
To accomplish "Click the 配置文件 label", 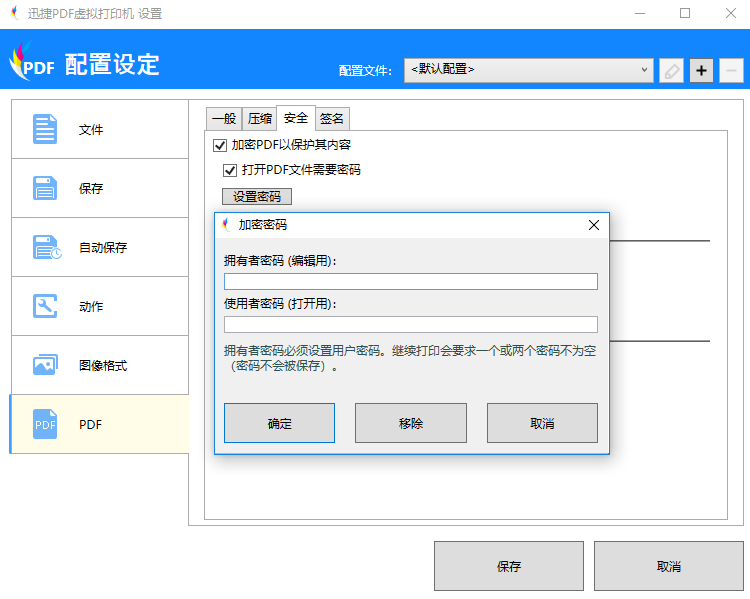I will click(x=365, y=71).
